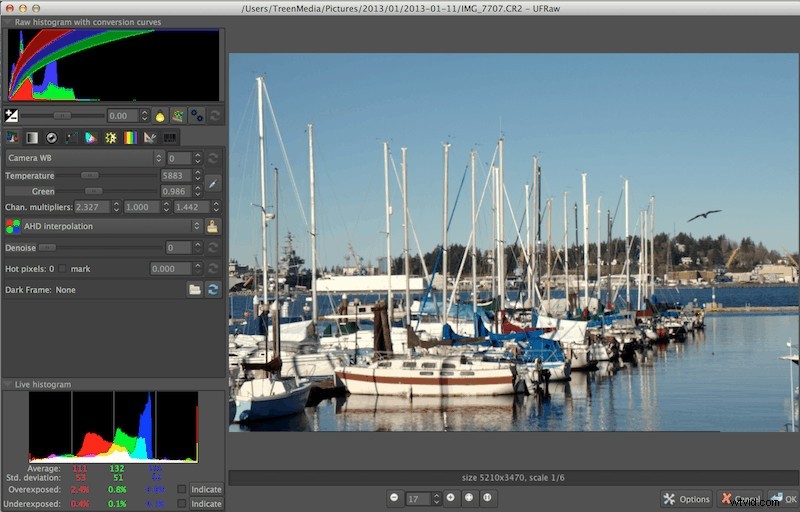Screen dimensions: 800x512
Task: Enable the Hot pixels mark checkbox
Action: click(x=63, y=269)
